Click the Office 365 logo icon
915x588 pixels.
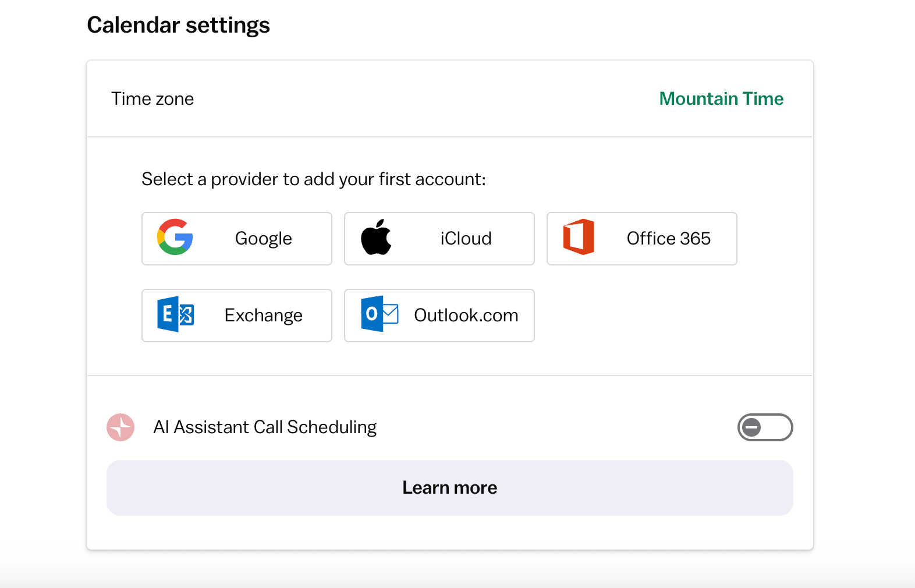579,237
